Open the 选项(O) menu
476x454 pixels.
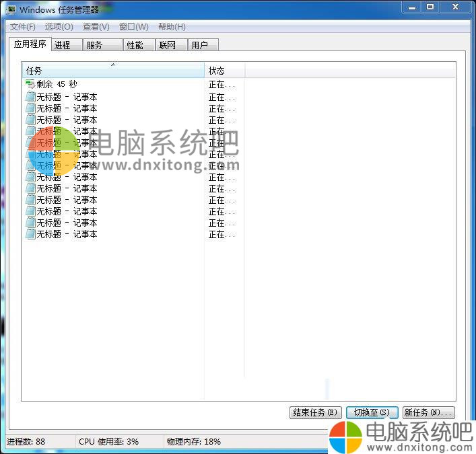(59, 27)
